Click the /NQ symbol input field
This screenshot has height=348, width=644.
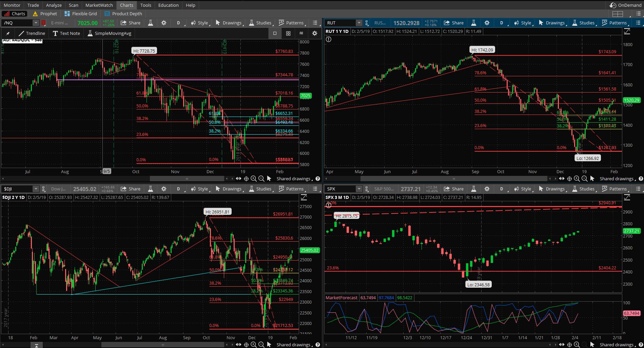(17, 23)
